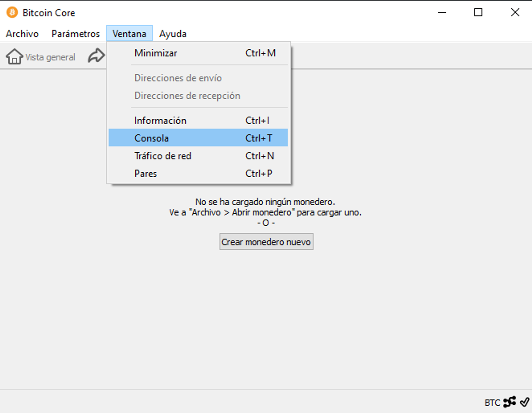Open Consola from the menu
532x413 pixels.
click(x=198, y=138)
